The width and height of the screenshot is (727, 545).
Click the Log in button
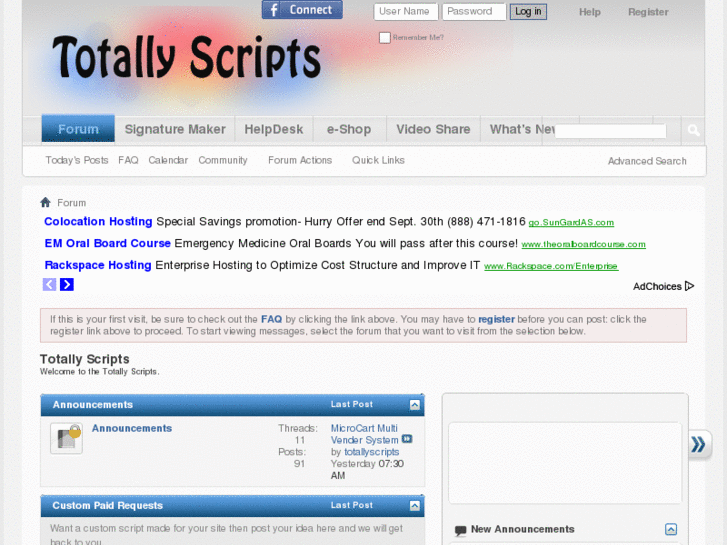pyautogui.click(x=528, y=12)
